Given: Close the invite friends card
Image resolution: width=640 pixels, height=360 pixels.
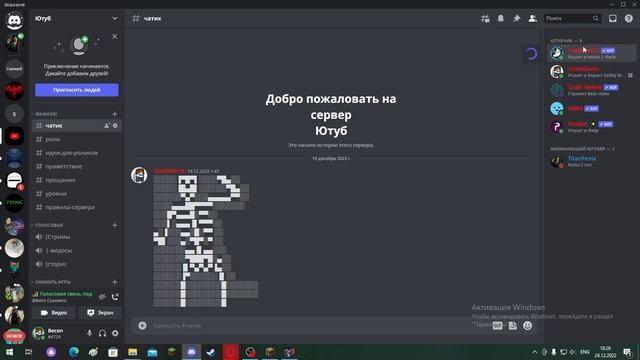Looking at the screenshot, I should 115,37.
